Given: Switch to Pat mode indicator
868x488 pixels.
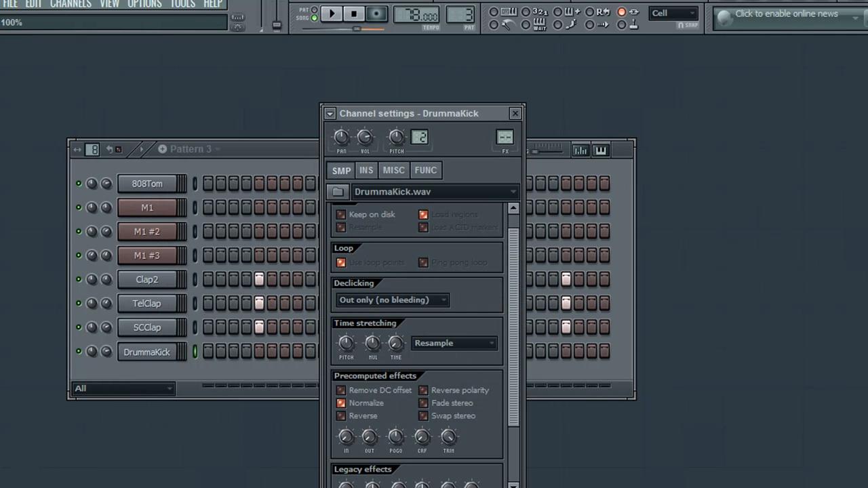Looking at the screenshot, I should point(314,10).
